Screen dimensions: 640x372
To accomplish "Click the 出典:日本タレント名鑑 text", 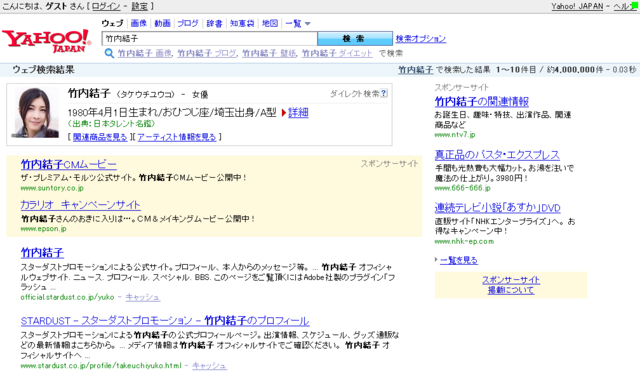I will point(111,124).
